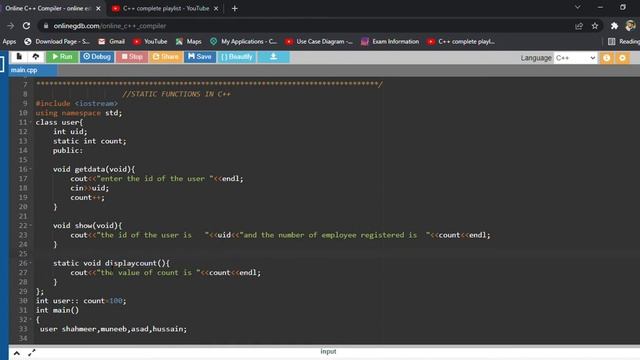Open the Reading list button
640x360 pixels.
tap(624, 42)
